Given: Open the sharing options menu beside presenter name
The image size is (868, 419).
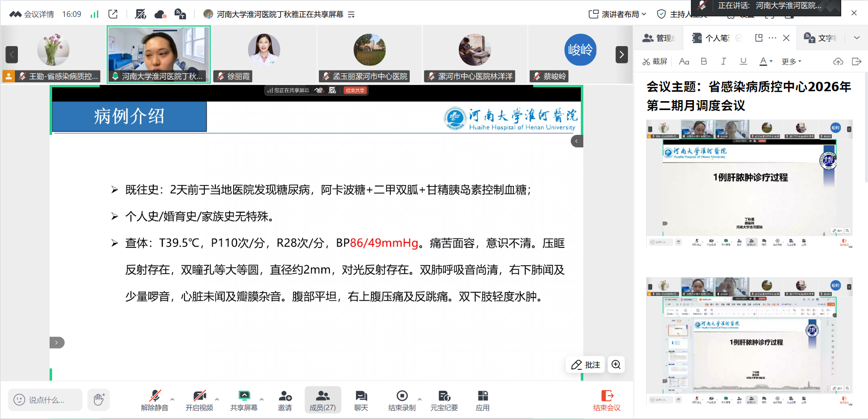Looking at the screenshot, I should pos(351,14).
